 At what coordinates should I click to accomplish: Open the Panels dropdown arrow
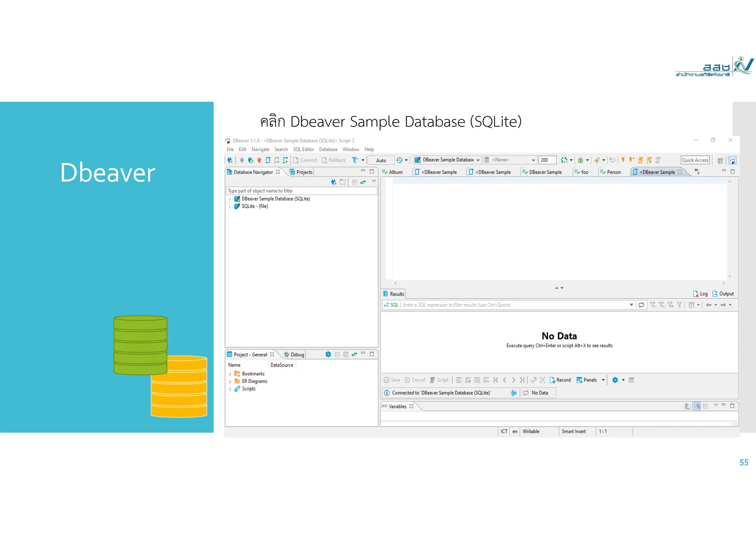coord(604,380)
